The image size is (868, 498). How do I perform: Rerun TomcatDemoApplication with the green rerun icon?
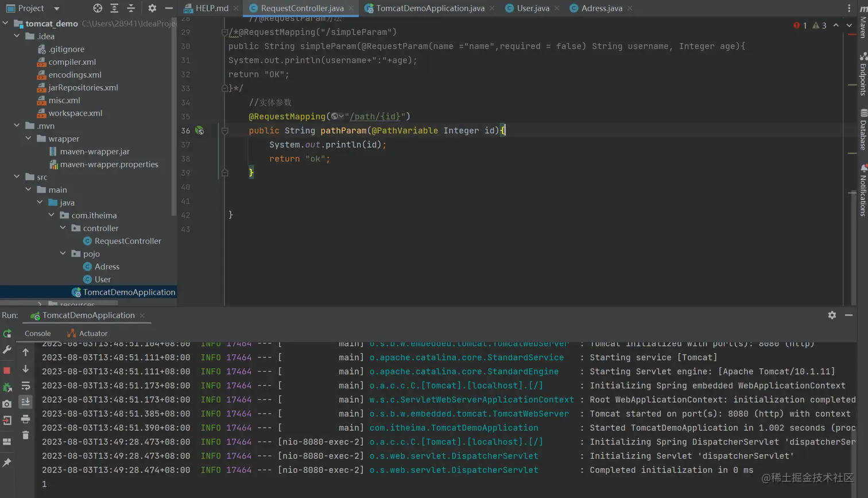[7, 333]
